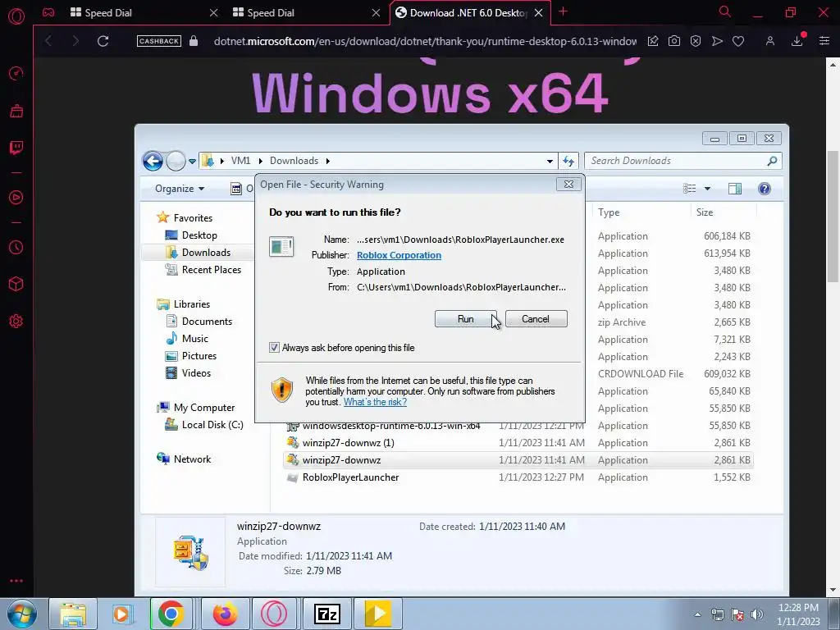
Task: Click the Opera logo menu icon
Action: [16, 16]
